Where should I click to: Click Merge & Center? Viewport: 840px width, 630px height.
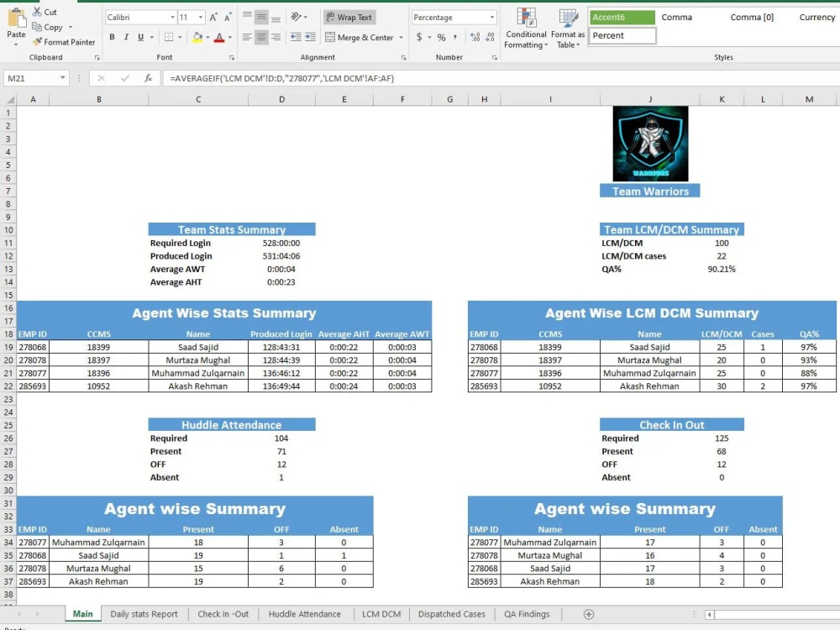click(x=360, y=38)
